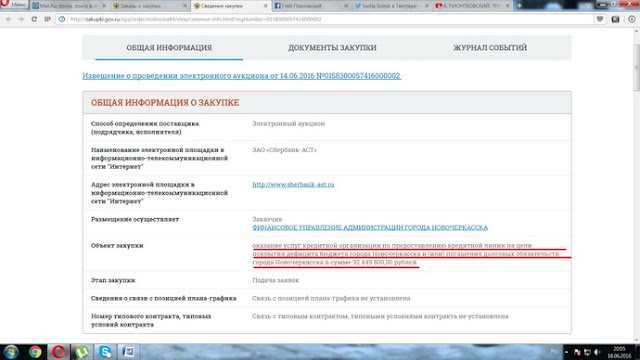Go forward in browser history
Viewport: 640px width, 360px height.
21,19
